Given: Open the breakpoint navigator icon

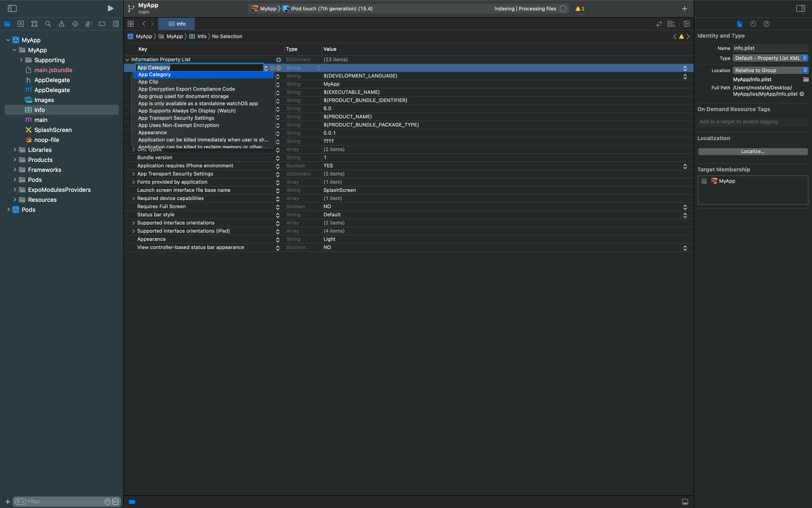Looking at the screenshot, I should 102,24.
